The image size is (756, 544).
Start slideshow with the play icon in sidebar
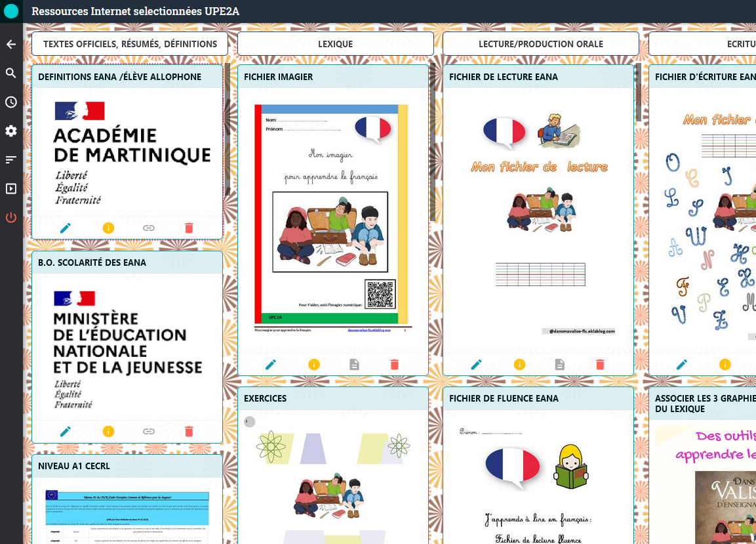[11, 189]
